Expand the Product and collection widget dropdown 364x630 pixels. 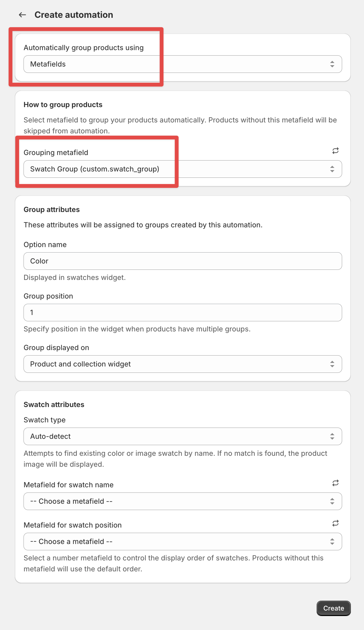point(183,364)
